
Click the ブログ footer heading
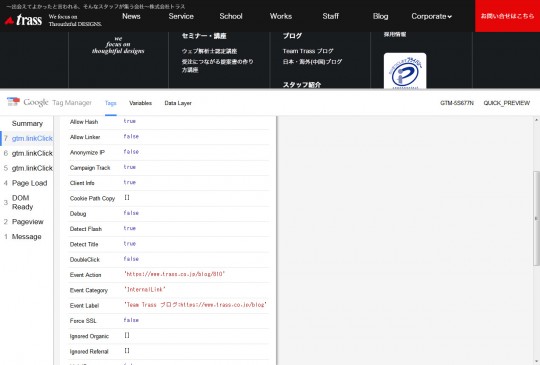292,36
